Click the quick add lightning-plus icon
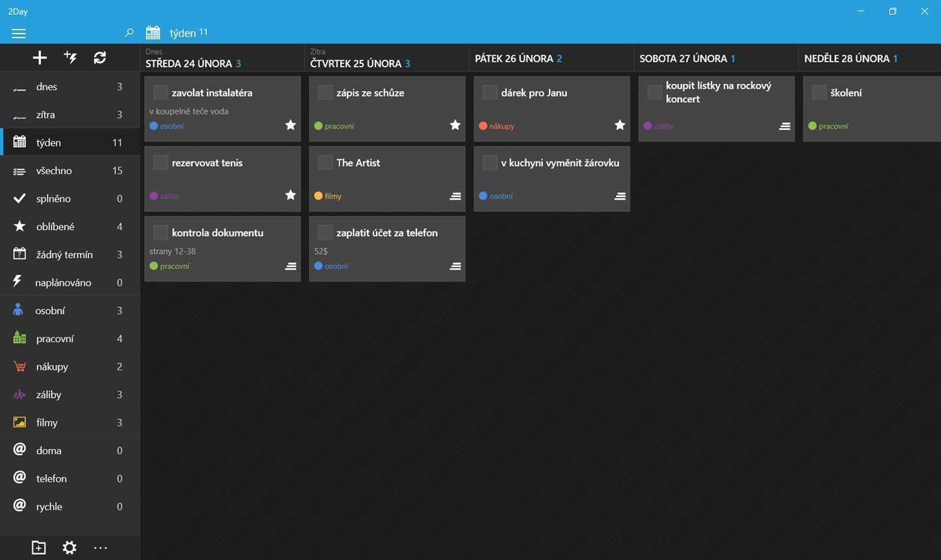Screen dimensions: 941x560 click(x=70, y=58)
